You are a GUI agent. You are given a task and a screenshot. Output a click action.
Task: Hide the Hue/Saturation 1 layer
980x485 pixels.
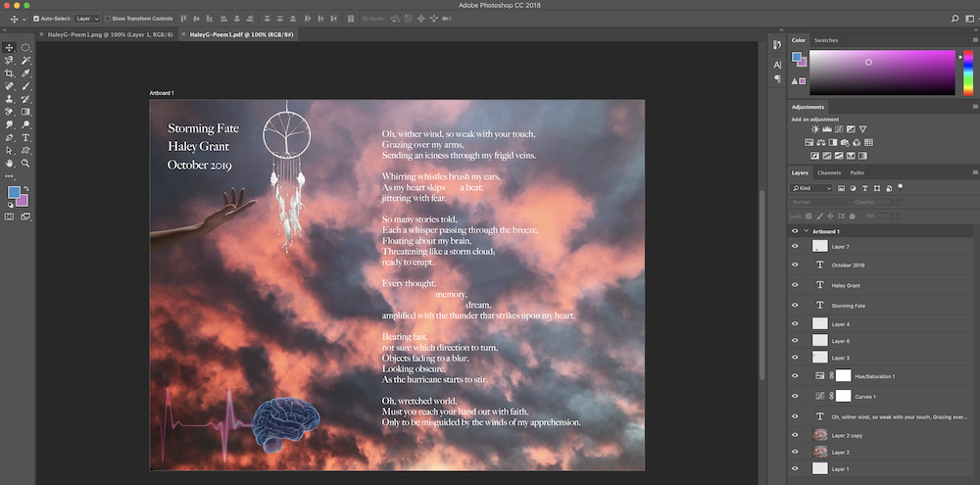pyautogui.click(x=795, y=376)
